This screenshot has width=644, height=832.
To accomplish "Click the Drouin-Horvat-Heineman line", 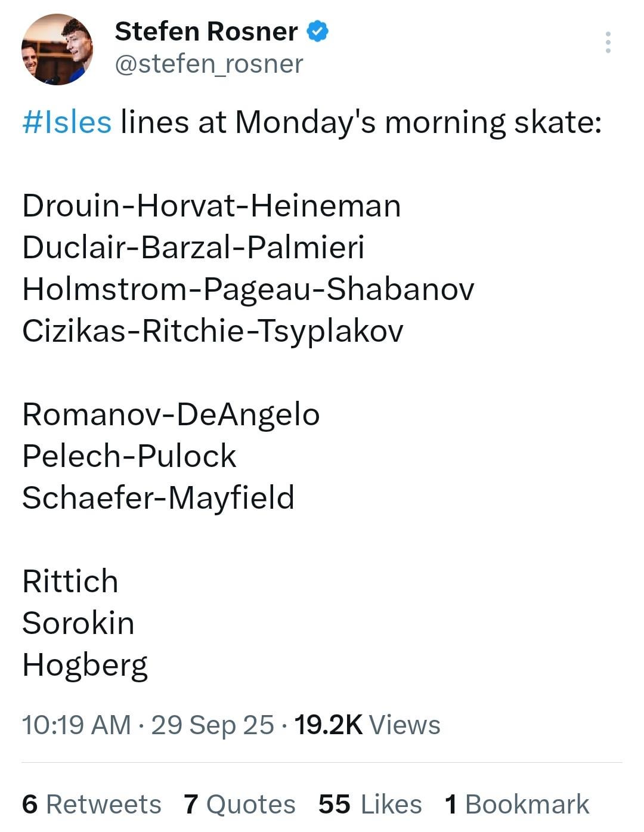I will (x=211, y=206).
